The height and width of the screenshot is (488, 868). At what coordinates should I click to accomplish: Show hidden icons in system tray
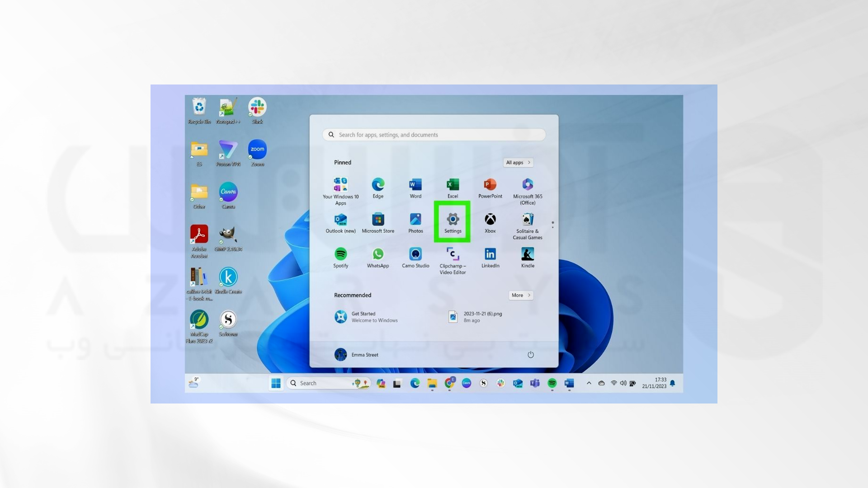pyautogui.click(x=589, y=383)
